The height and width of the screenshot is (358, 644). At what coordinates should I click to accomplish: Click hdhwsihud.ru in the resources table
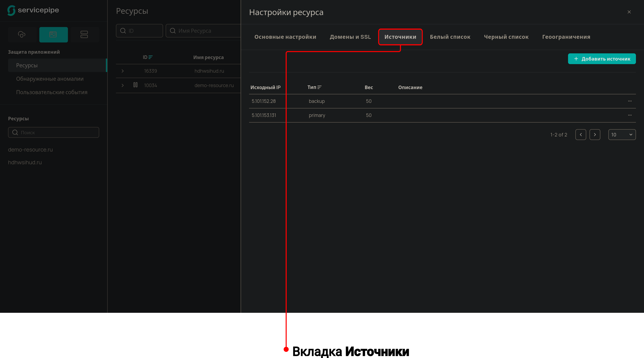(x=209, y=71)
